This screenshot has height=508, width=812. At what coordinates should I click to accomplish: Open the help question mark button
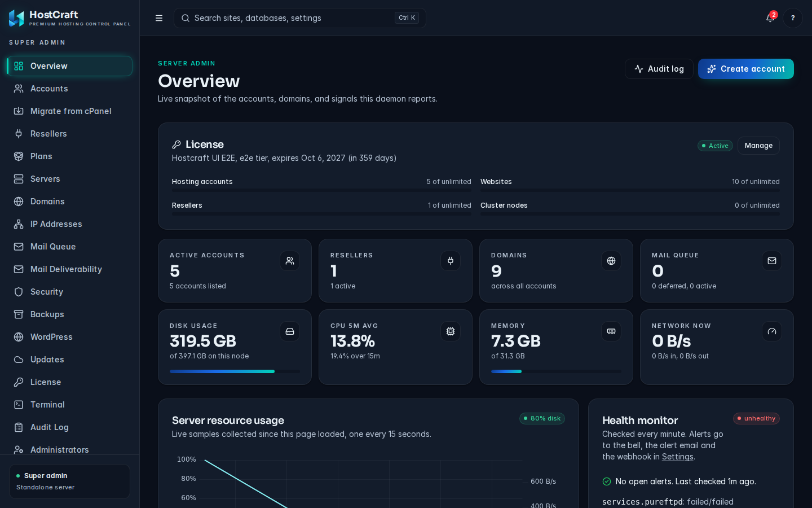pos(793,18)
